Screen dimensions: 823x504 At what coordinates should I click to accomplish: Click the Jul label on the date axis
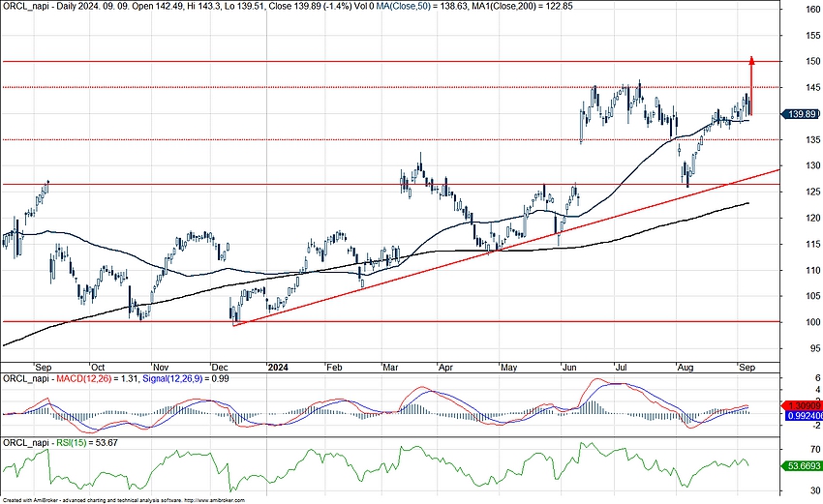tap(621, 368)
